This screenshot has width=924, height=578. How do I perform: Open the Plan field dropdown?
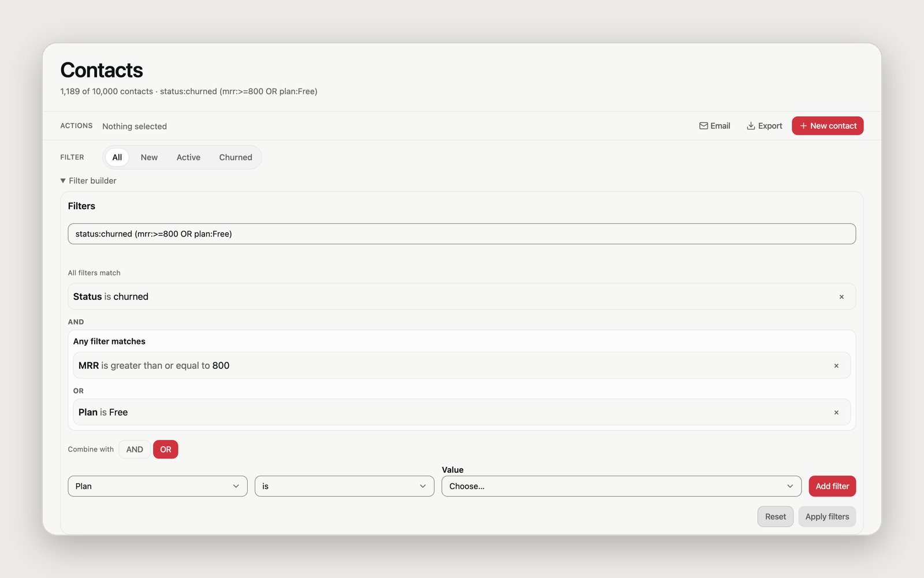(158, 486)
